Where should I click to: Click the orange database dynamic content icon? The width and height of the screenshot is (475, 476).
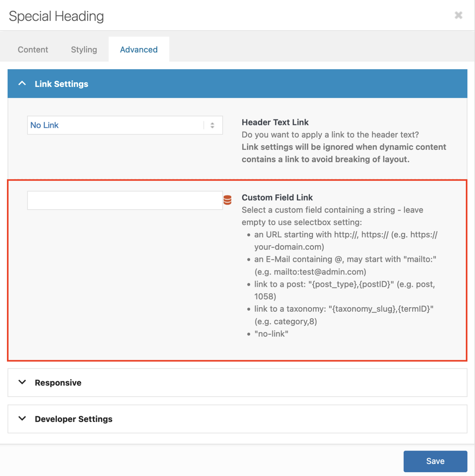(227, 200)
